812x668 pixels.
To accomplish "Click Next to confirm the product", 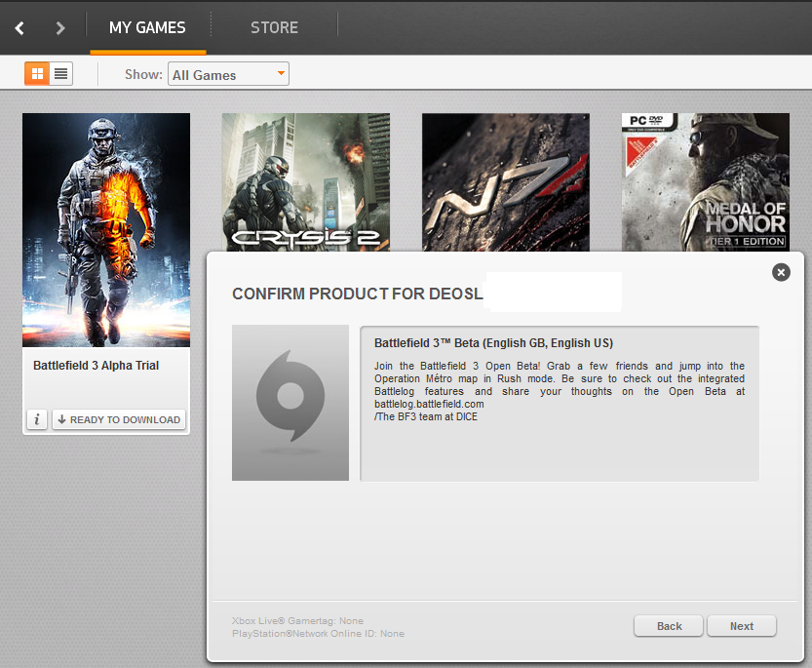I will pos(742,626).
